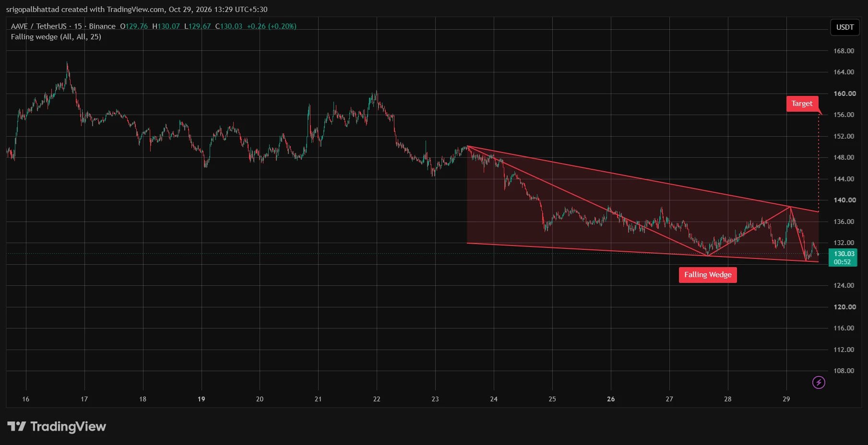Click the 132.00 price axis label
Screen dimensions: 868x445
tap(844, 243)
